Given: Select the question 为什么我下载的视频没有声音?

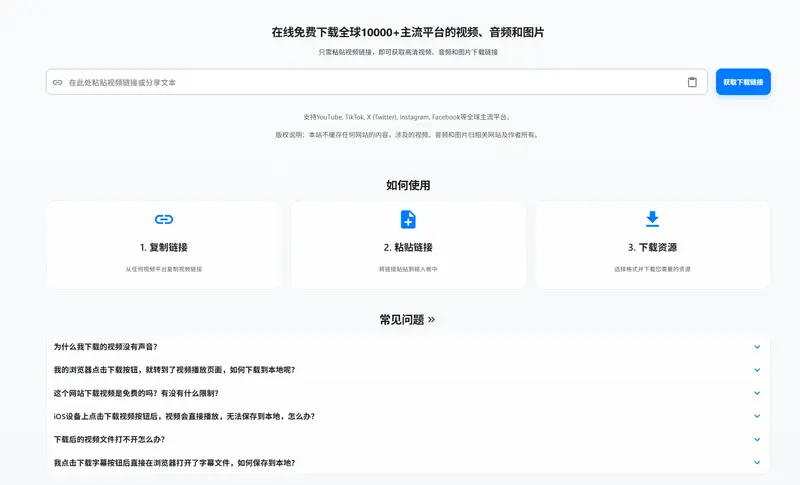Looking at the screenshot, I should pos(106,347).
